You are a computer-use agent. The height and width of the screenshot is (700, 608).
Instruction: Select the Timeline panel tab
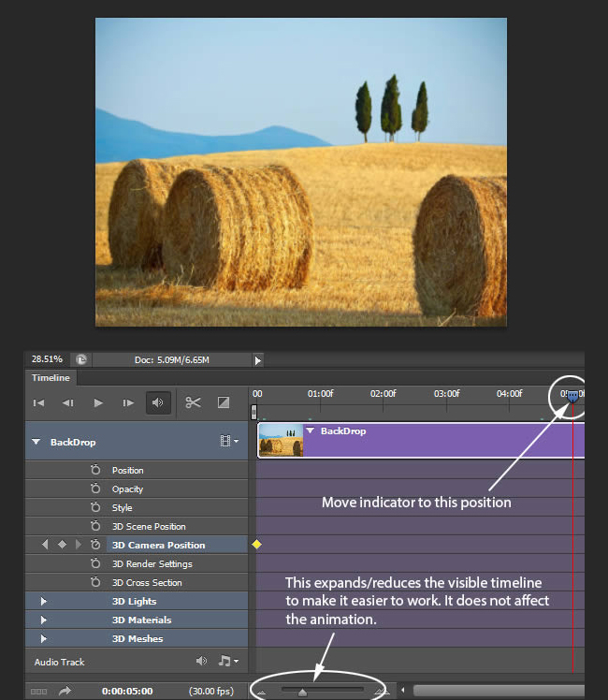point(51,378)
